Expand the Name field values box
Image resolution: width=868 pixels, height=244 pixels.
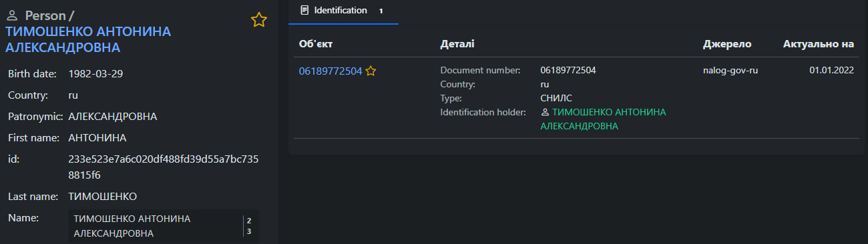pyautogui.click(x=163, y=226)
